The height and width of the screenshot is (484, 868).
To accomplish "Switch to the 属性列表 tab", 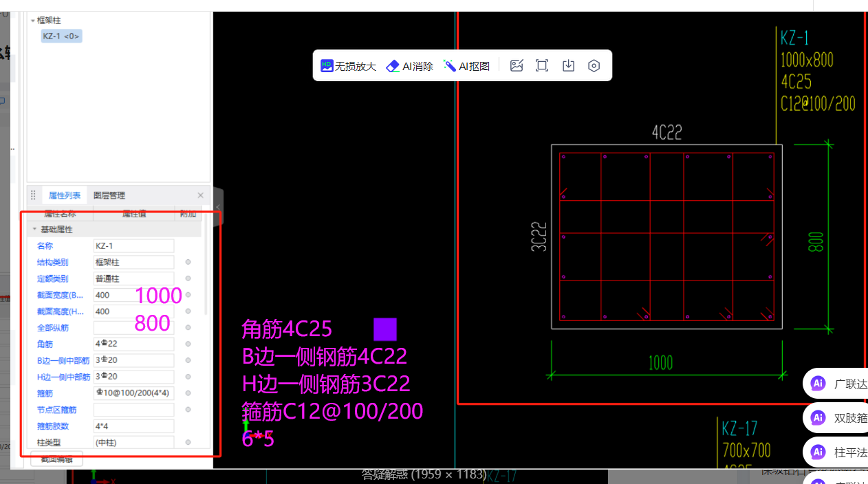I will pos(65,195).
